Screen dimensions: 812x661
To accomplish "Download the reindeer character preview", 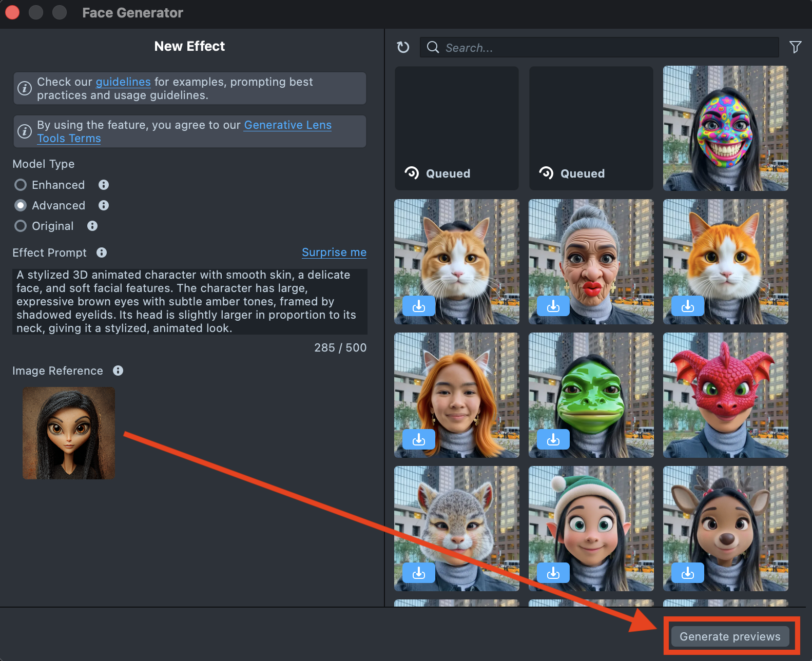I will pyautogui.click(x=687, y=573).
